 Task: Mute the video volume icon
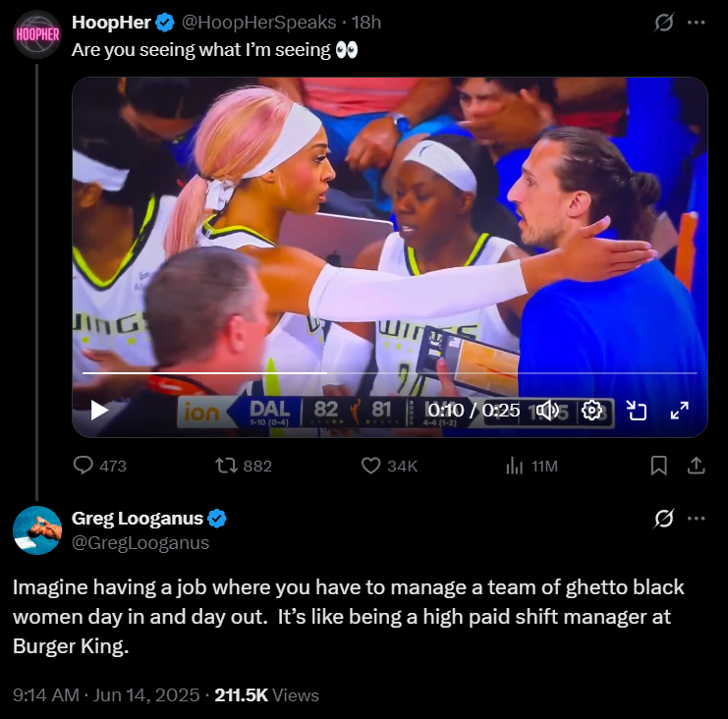coord(547,411)
